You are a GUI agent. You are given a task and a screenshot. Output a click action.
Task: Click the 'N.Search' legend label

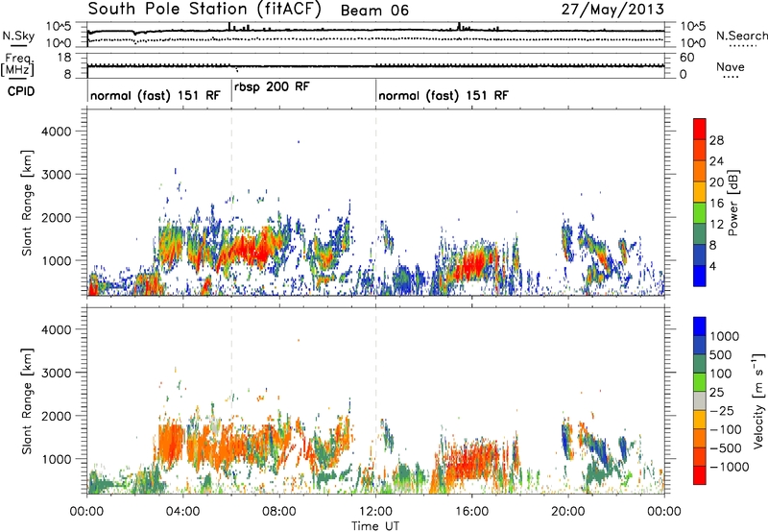[x=742, y=36]
